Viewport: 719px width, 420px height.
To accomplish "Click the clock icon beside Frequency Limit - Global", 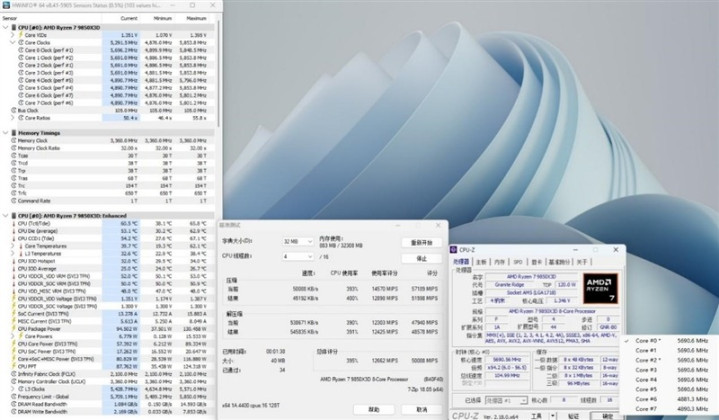I will [14, 397].
